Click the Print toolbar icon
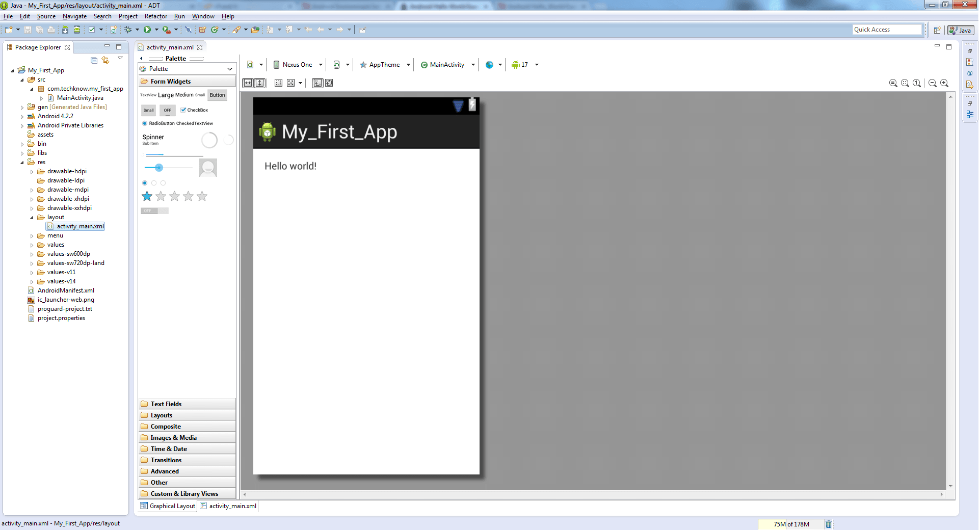 [x=51, y=30]
